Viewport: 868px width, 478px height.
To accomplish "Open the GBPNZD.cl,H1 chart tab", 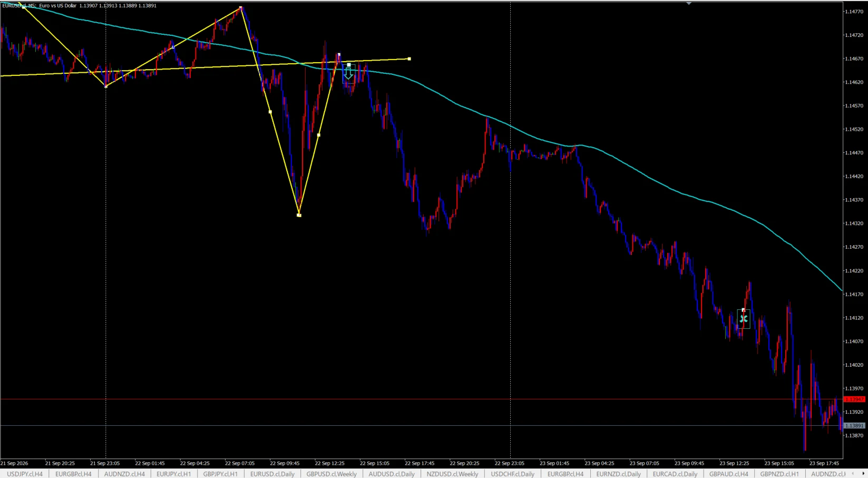I will [779, 474].
